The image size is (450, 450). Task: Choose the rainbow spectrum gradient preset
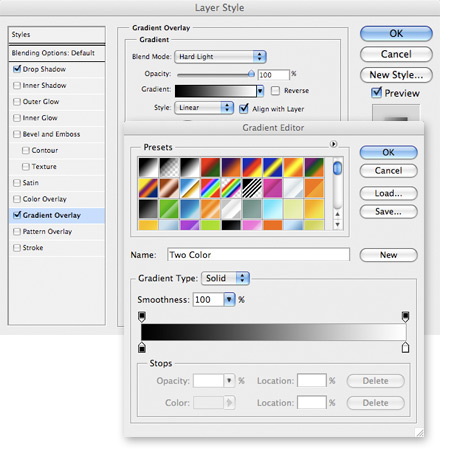(x=210, y=188)
